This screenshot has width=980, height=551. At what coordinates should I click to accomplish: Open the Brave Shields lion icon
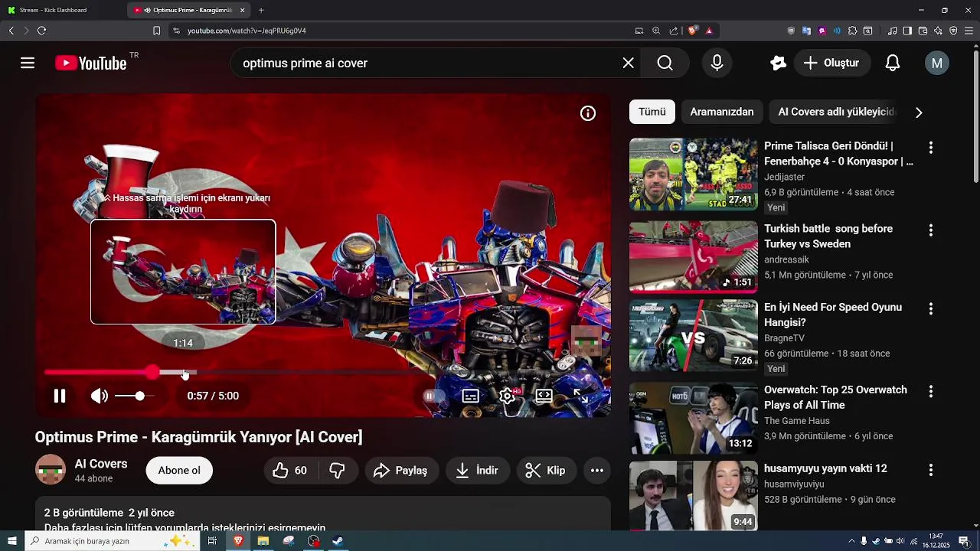pyautogui.click(x=692, y=31)
